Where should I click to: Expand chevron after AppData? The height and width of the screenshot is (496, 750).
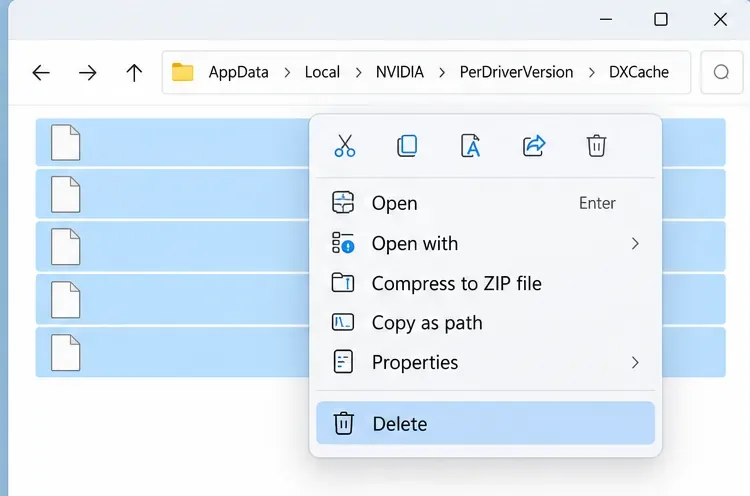287,73
